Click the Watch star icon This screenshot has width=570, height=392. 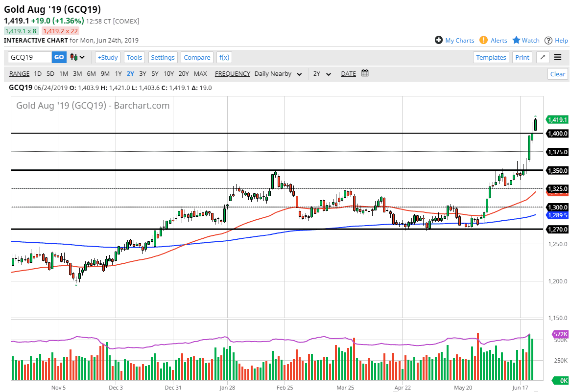(516, 40)
